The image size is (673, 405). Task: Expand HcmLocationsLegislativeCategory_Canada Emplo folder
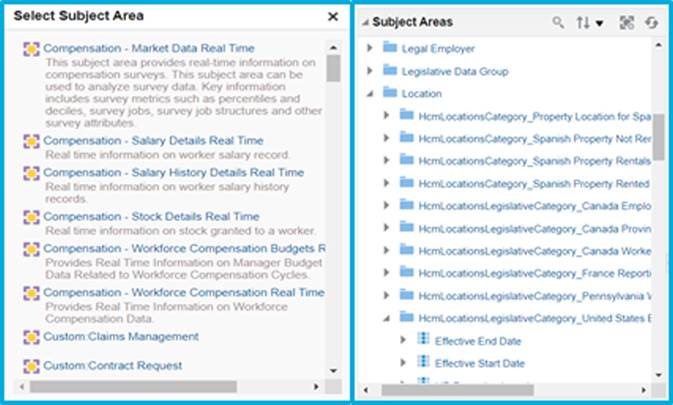point(386,205)
